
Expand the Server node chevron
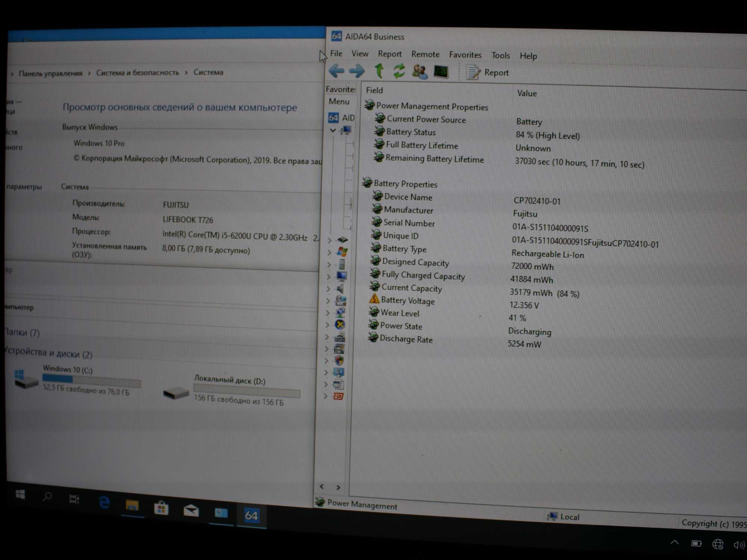coord(329,265)
